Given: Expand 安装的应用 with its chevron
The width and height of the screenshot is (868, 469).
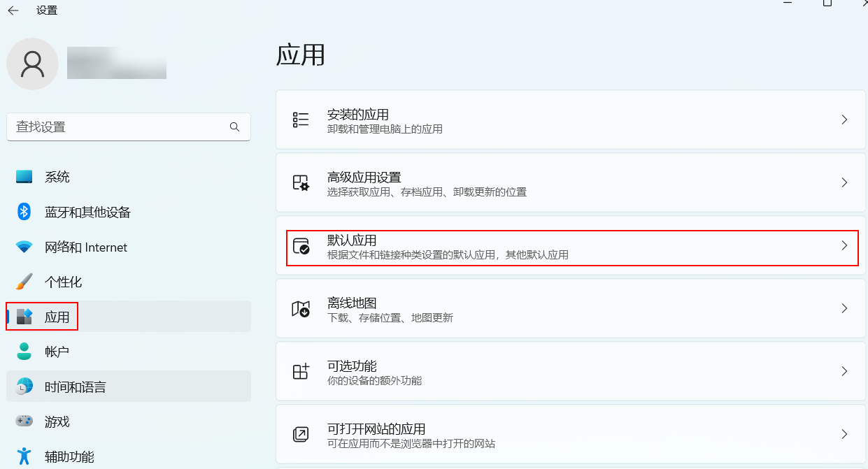Looking at the screenshot, I should pyautogui.click(x=844, y=120).
